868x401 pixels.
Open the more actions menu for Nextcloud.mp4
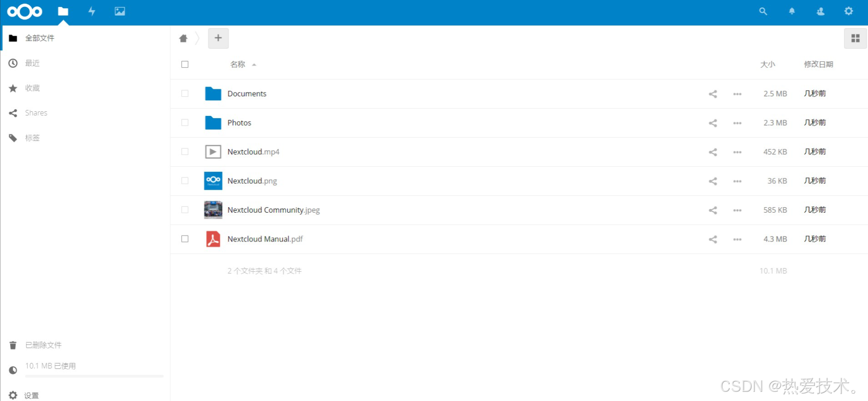pos(737,152)
